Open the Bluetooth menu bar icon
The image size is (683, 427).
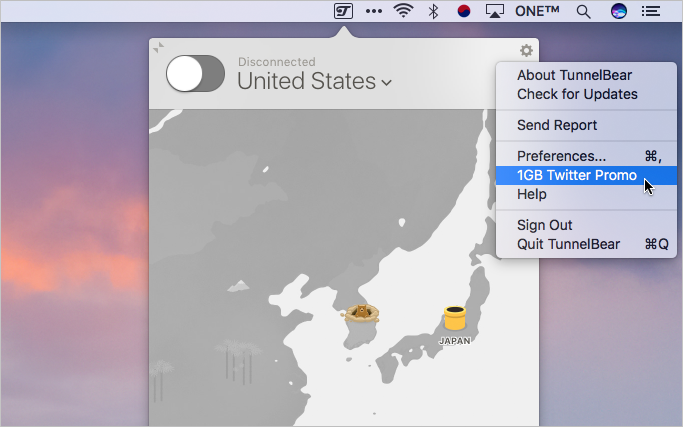point(433,11)
